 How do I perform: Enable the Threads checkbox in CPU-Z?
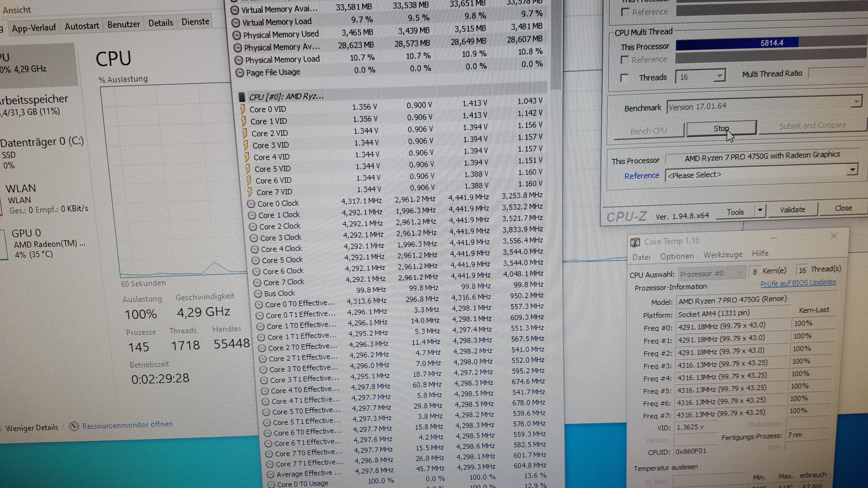click(x=624, y=78)
